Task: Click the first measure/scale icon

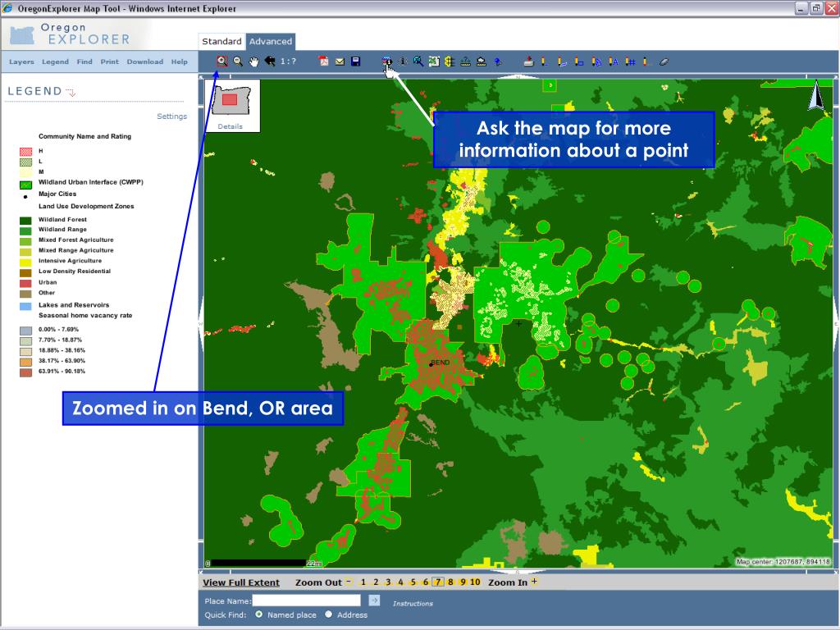Action: [x=466, y=62]
